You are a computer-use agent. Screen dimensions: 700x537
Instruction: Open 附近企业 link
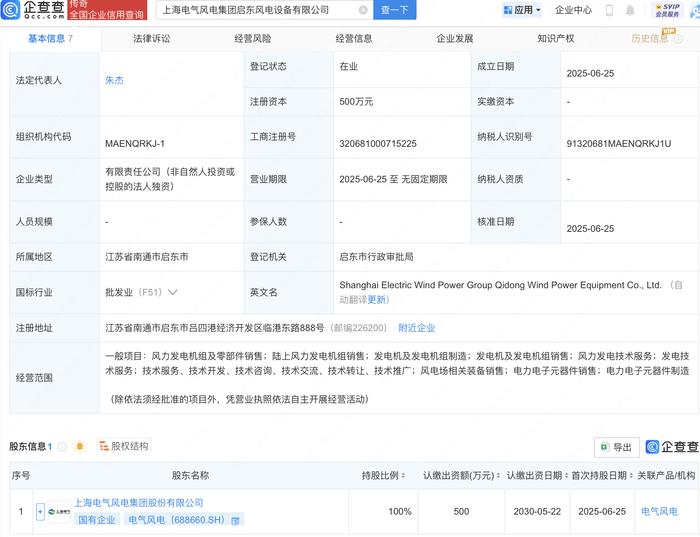(417, 328)
